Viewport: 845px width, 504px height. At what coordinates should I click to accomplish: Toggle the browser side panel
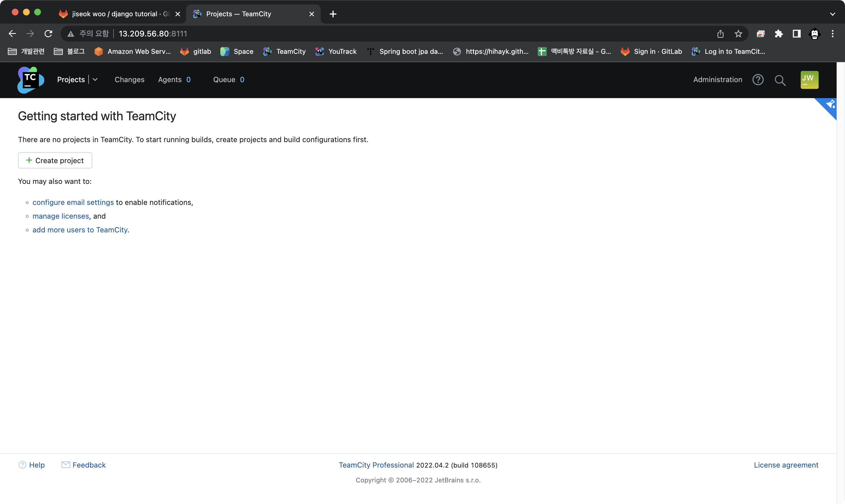(796, 34)
